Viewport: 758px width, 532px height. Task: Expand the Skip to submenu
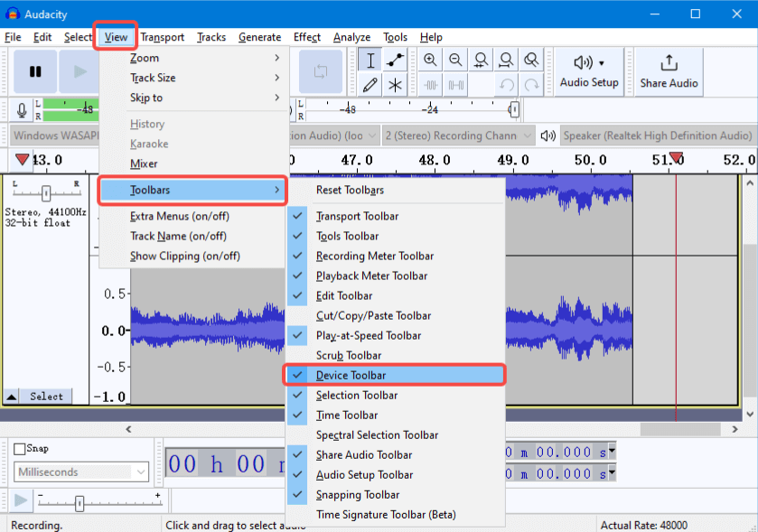194,98
